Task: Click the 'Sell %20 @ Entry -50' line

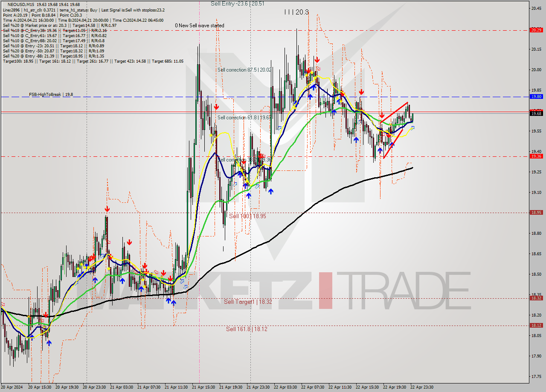Action: point(53,51)
